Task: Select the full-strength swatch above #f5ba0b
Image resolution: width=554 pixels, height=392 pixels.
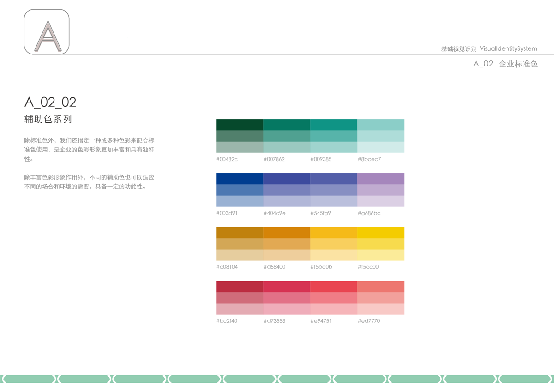Action: click(334, 233)
